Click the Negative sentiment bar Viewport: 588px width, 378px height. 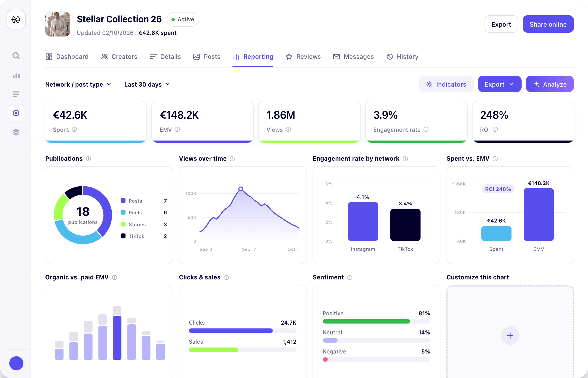coord(376,359)
